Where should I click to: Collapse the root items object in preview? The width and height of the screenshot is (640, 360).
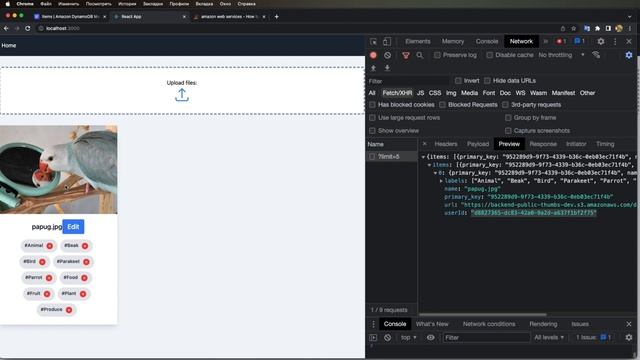[423, 157]
